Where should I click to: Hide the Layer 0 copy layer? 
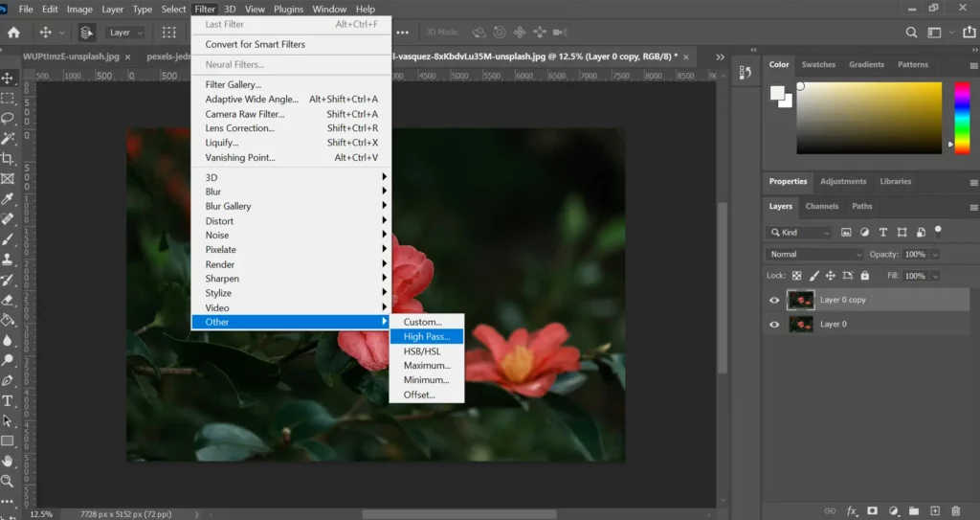[x=774, y=301]
